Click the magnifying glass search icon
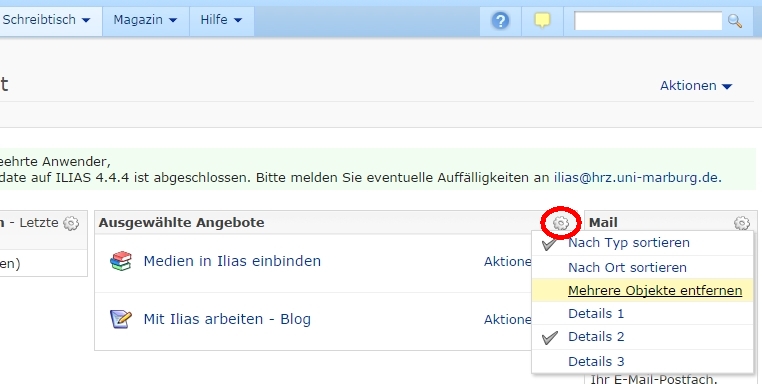This screenshot has height=384, width=762. coord(735,21)
